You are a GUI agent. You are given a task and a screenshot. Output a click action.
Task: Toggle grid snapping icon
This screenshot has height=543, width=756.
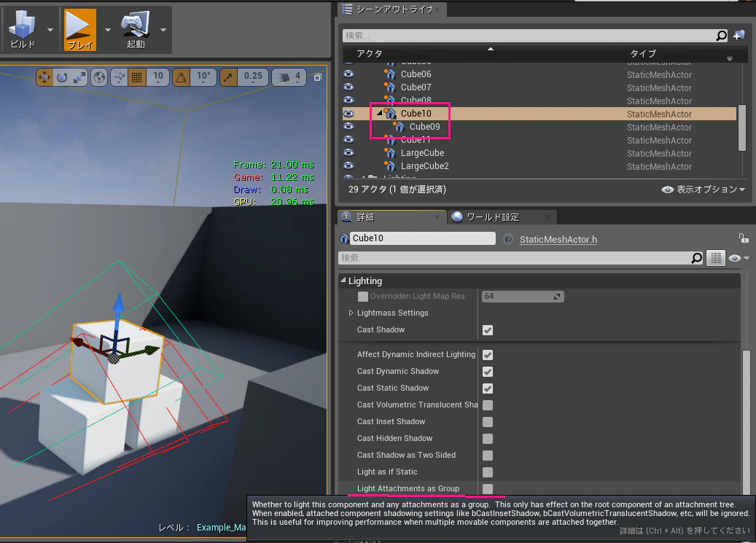137,77
